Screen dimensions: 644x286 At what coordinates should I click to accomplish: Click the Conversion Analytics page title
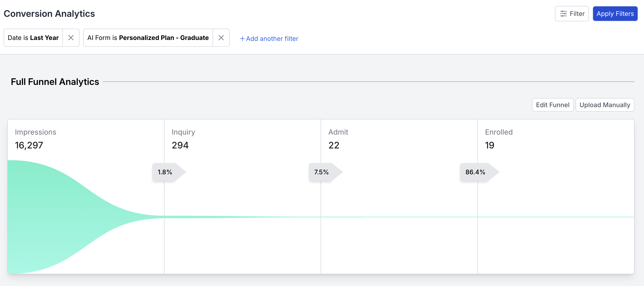tap(49, 14)
